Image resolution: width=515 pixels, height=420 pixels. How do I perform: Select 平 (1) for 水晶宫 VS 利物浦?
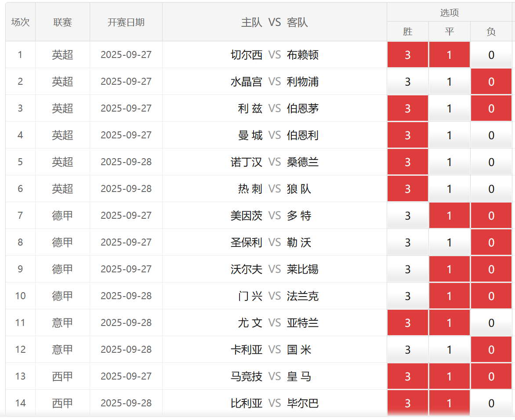tap(449, 82)
